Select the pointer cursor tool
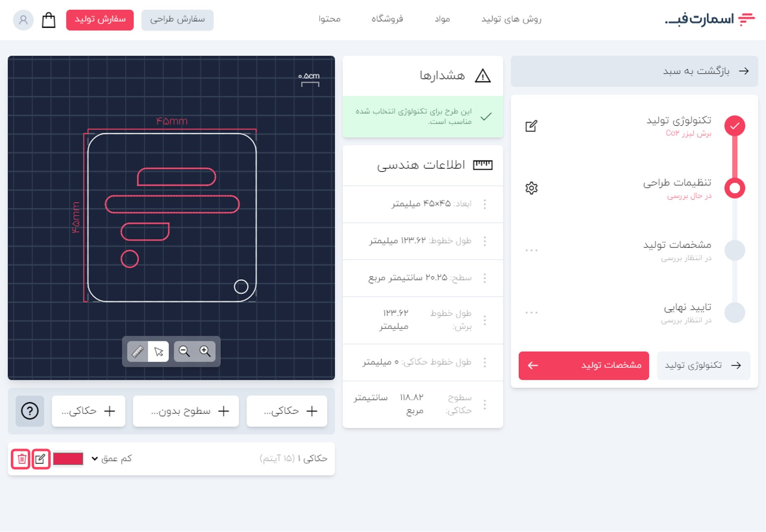The width and height of the screenshot is (766, 532). coord(158,352)
